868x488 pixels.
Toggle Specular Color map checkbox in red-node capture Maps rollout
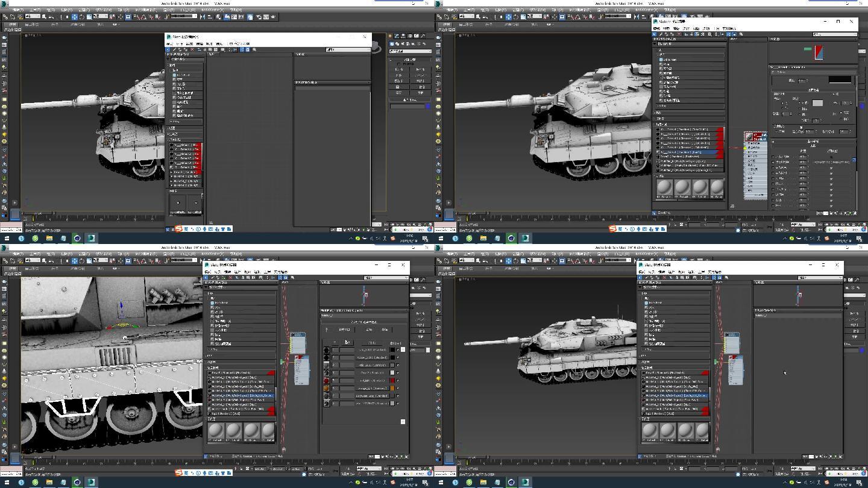pyautogui.click(x=773, y=167)
